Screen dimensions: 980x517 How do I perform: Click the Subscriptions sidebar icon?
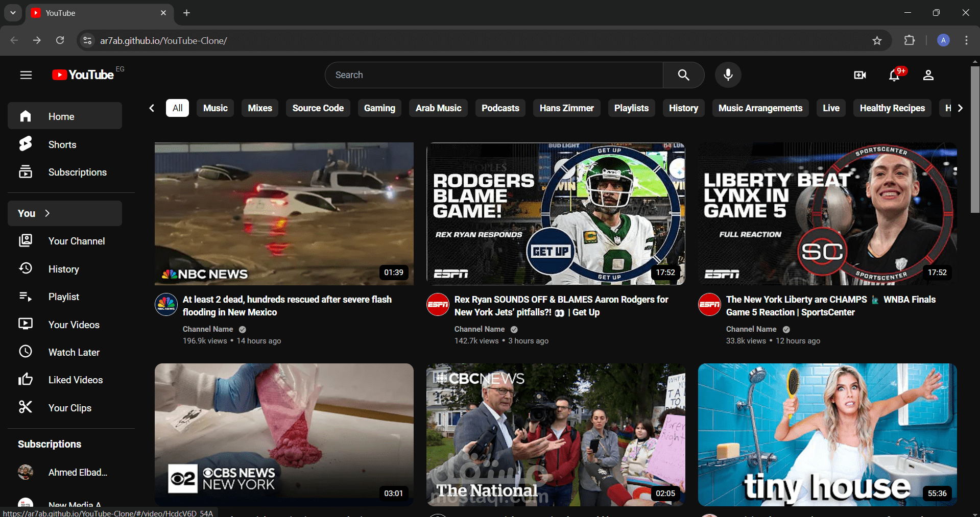coord(26,172)
